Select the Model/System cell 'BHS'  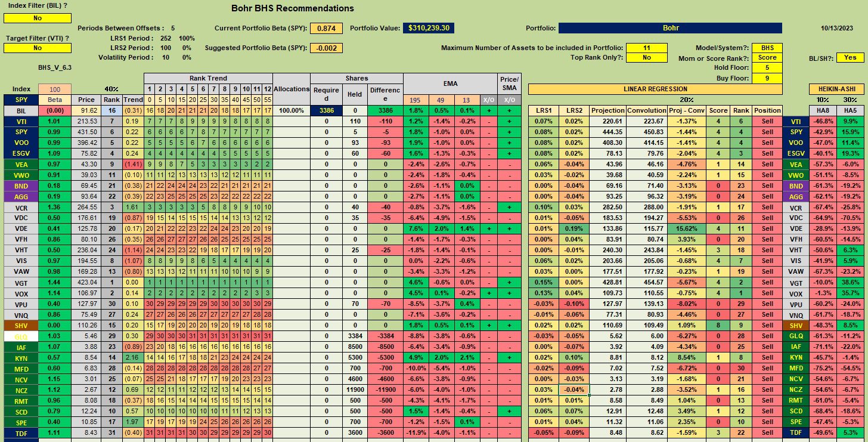point(767,48)
